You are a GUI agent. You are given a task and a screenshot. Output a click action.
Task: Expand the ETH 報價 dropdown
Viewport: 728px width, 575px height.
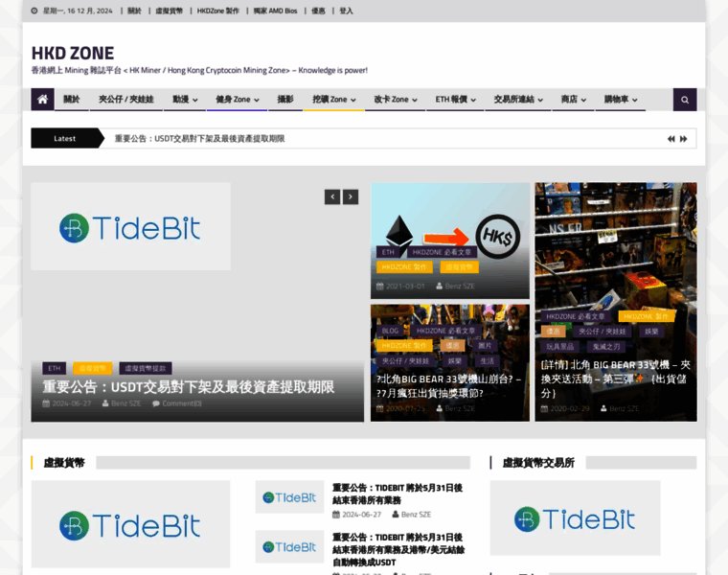[x=455, y=100]
